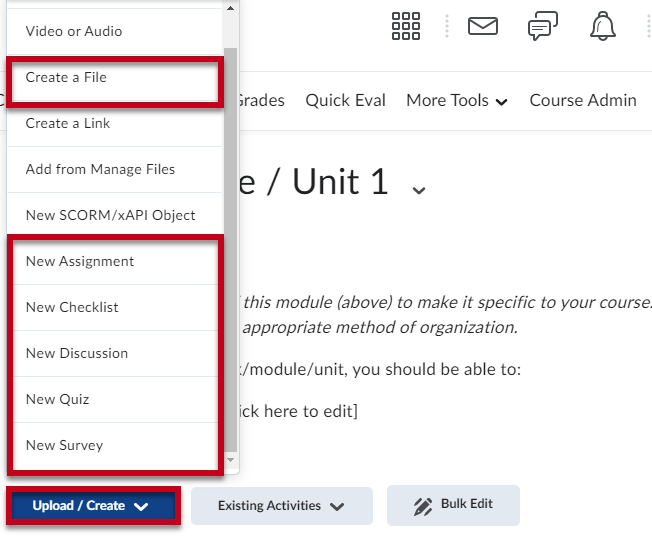Choose New Checklist from the menu
The image size is (652, 547).
pos(114,307)
